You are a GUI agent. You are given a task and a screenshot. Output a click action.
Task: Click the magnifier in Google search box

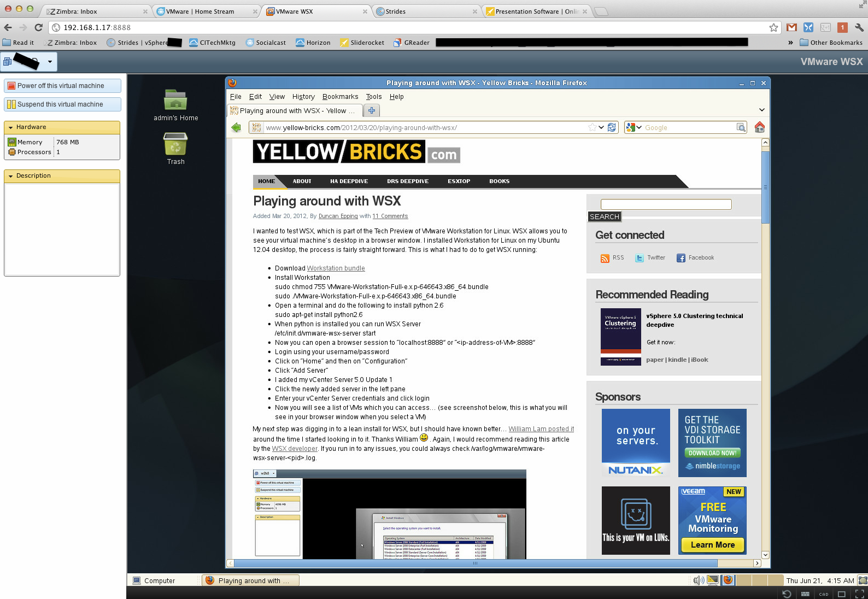click(x=741, y=127)
